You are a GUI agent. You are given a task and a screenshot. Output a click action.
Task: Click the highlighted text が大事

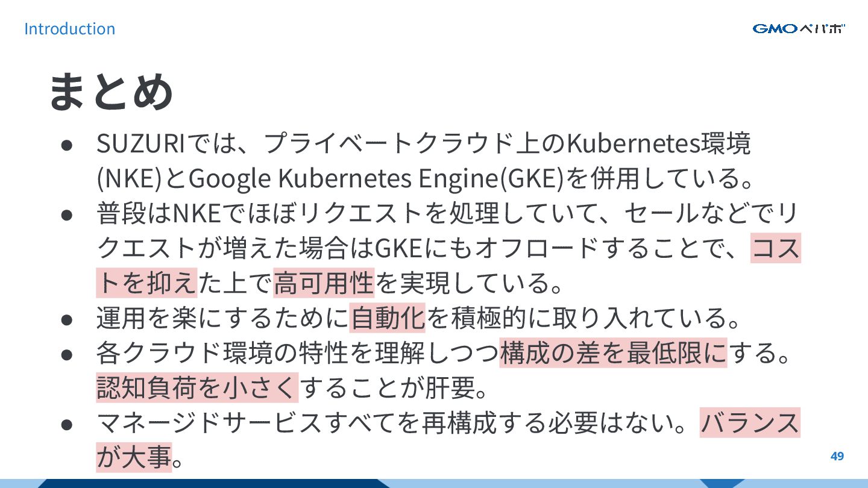[134, 457]
